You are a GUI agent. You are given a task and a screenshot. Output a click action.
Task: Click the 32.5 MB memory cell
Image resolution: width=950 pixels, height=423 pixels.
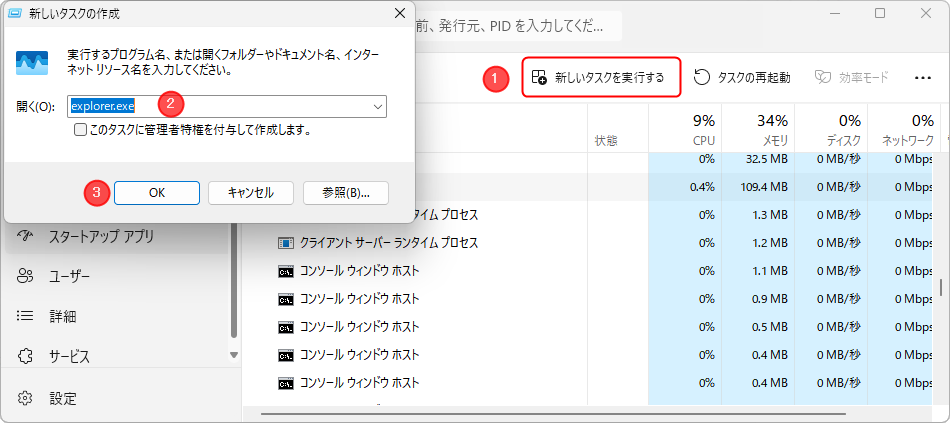758,159
